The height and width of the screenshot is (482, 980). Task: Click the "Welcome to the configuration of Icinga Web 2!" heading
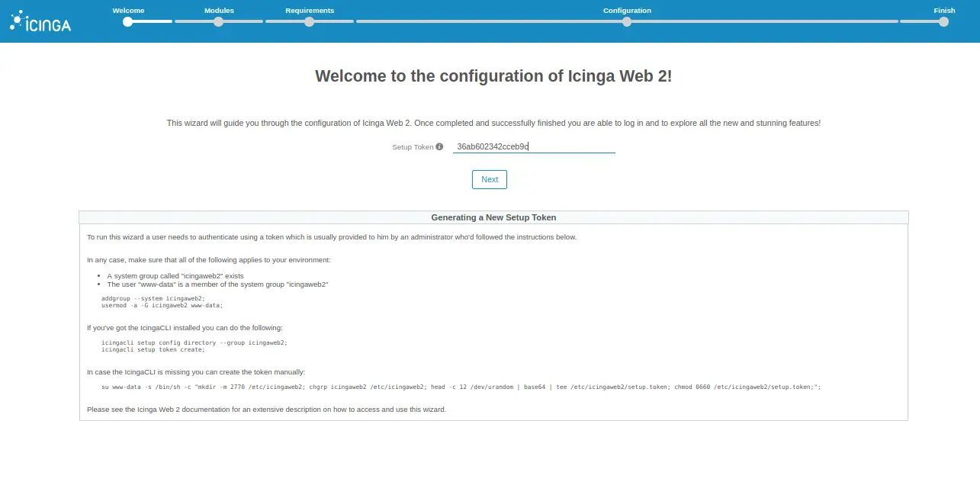[x=493, y=76]
